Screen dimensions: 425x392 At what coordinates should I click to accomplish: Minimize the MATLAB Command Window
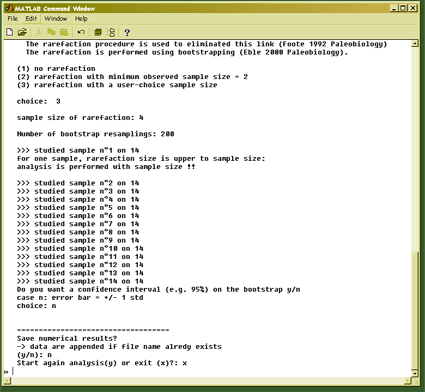(394, 8)
